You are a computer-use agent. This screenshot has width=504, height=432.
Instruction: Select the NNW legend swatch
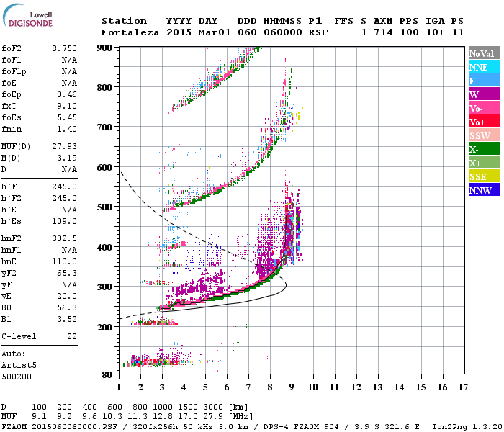point(484,189)
